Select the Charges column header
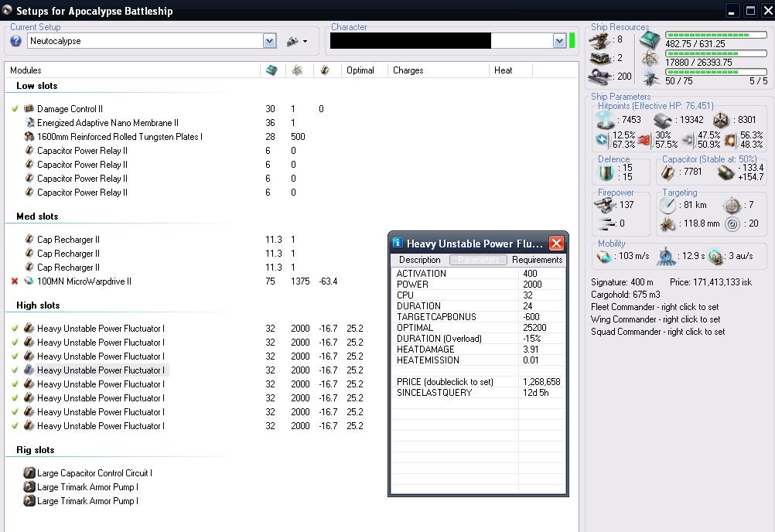This screenshot has width=775, height=532. pyautogui.click(x=408, y=70)
